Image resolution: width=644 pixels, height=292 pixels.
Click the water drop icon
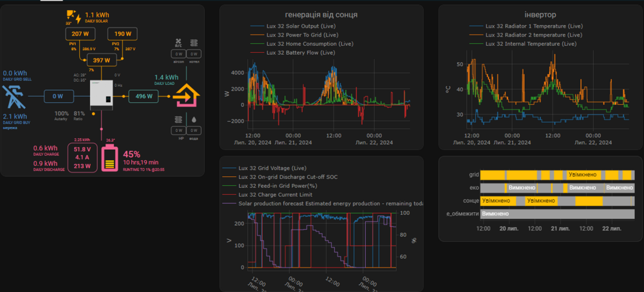[193, 120]
